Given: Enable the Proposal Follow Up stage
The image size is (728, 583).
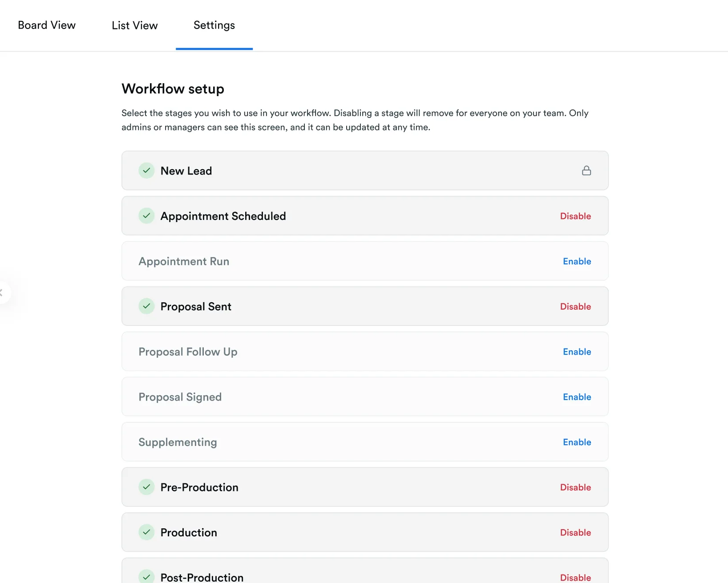Looking at the screenshot, I should 577,352.
